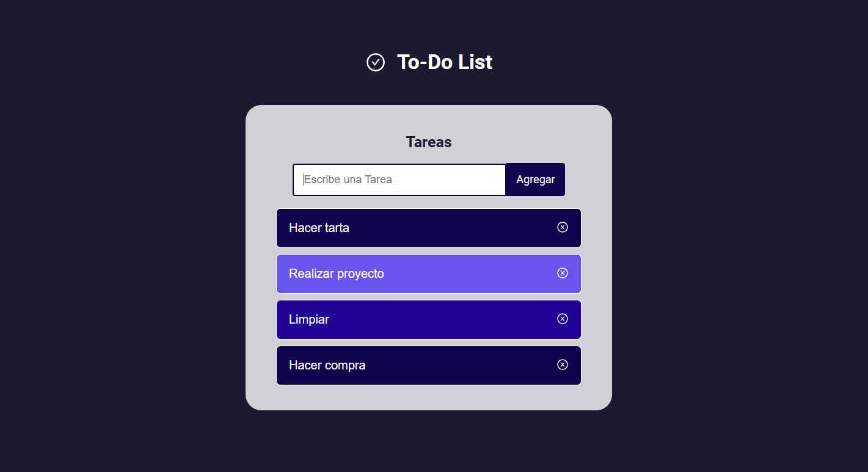Image resolution: width=868 pixels, height=472 pixels.
Task: Click the circled X icon beside Limpiar
Action: coord(562,319)
